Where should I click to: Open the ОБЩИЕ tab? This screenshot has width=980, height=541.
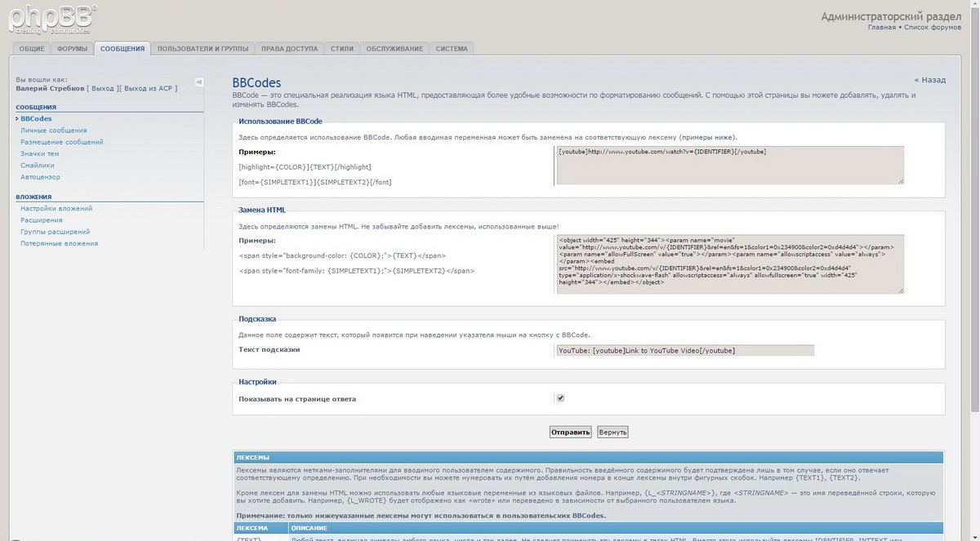[32, 49]
